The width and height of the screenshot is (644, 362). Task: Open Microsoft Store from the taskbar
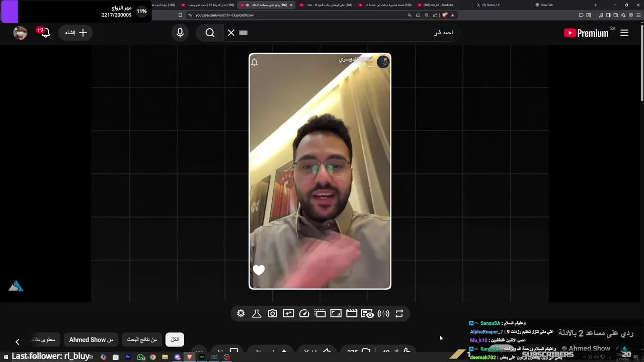116,357
